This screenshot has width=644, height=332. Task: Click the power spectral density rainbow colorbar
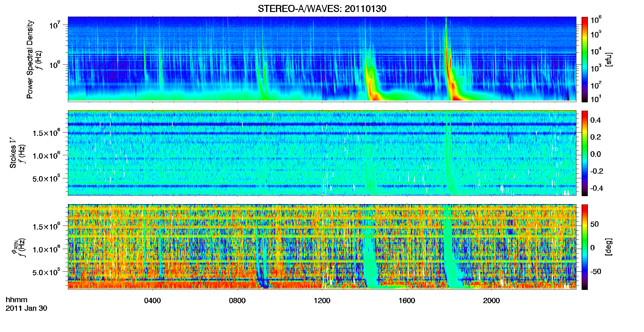tap(585, 59)
